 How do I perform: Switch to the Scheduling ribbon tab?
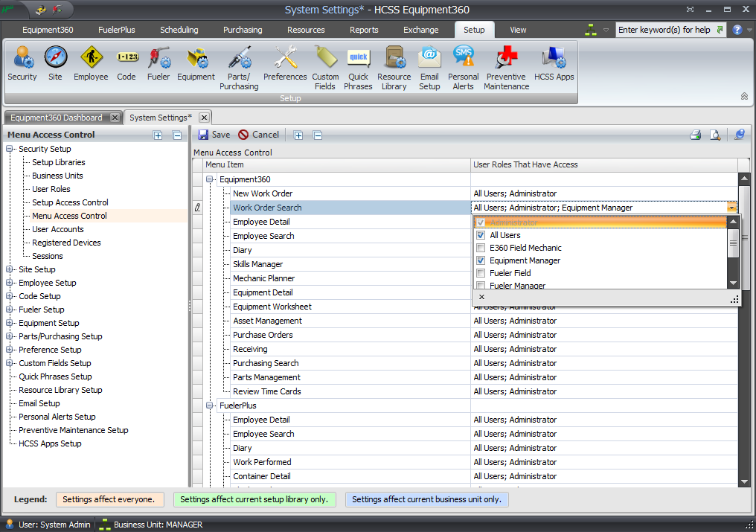pos(179,30)
